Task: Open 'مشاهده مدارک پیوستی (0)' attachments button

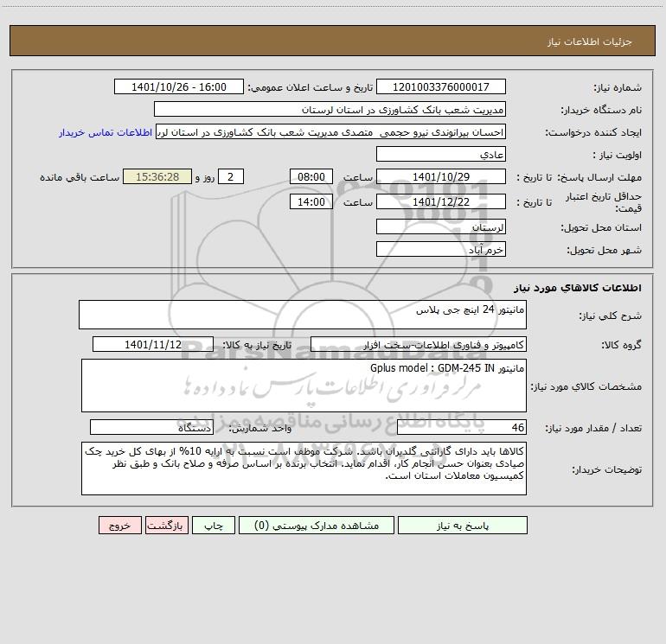Action: pyautogui.click(x=317, y=526)
